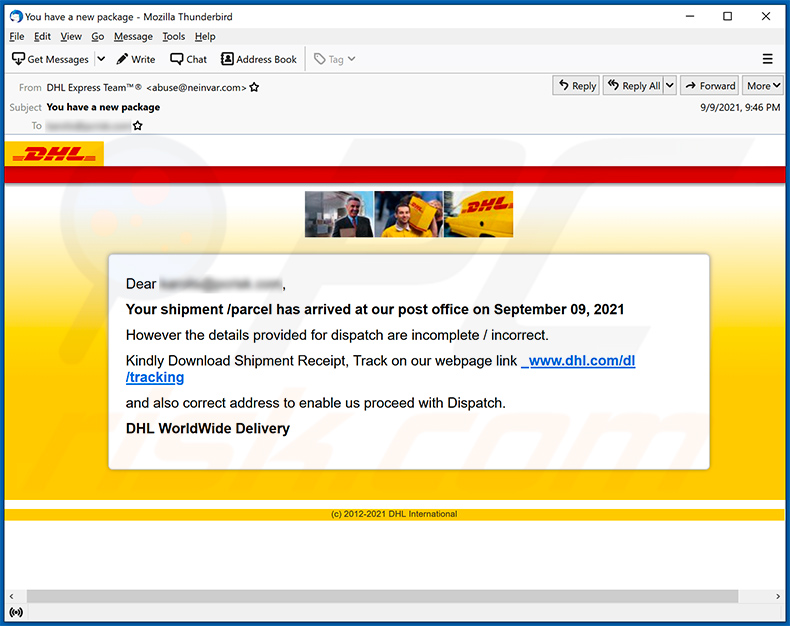Open the Help menu
790x626 pixels.
click(205, 37)
